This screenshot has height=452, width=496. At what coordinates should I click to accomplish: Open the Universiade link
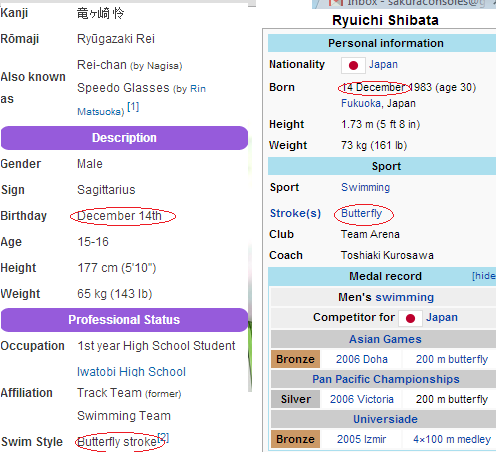tap(385, 419)
